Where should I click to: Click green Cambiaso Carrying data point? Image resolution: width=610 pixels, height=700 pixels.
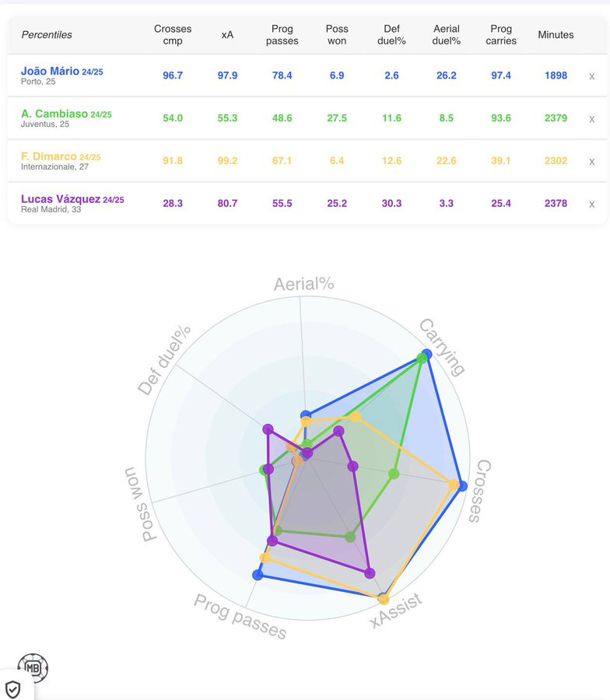pos(422,358)
